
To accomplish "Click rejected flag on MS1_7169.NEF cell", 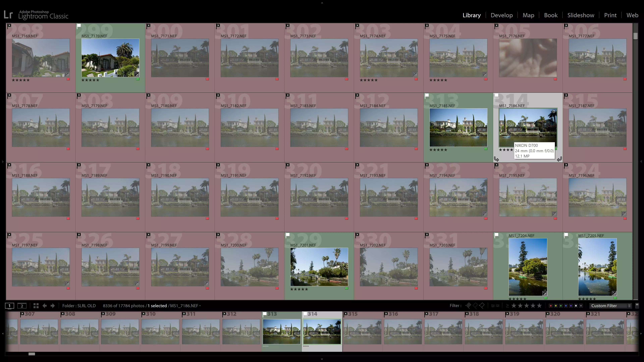I will [x=9, y=25].
